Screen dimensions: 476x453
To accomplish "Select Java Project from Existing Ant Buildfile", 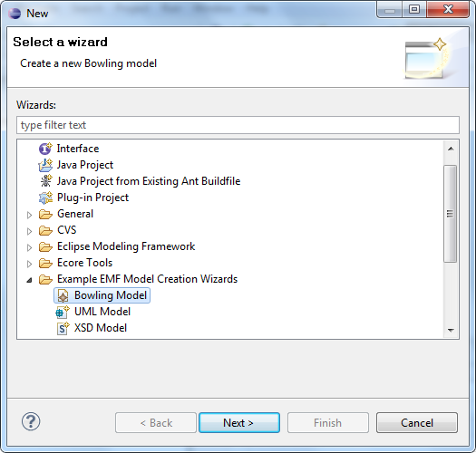I will click(149, 181).
